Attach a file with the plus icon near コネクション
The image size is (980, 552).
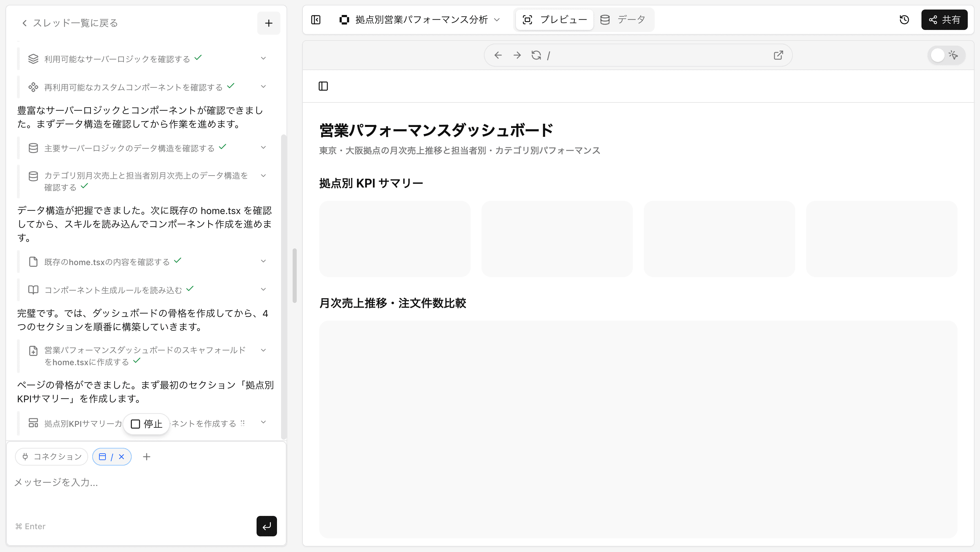tap(146, 456)
